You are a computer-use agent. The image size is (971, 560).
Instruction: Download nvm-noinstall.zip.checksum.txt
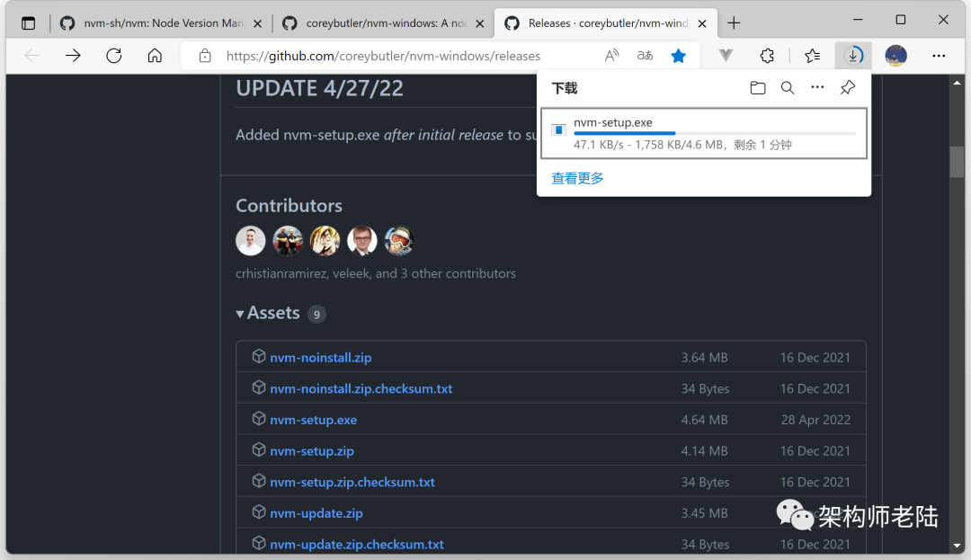361,388
